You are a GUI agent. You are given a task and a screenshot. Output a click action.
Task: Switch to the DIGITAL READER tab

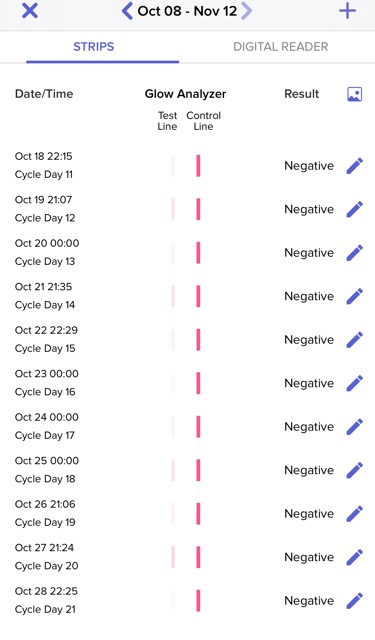click(281, 47)
